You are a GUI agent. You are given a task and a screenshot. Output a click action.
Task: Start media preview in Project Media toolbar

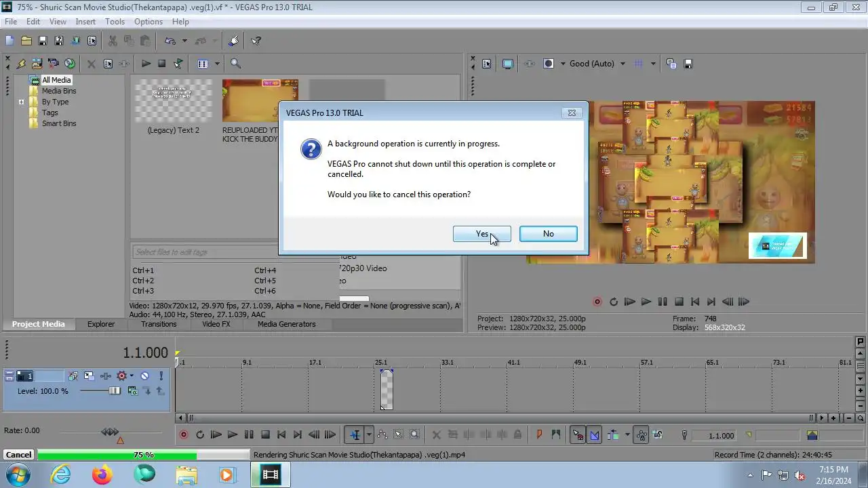(x=146, y=64)
